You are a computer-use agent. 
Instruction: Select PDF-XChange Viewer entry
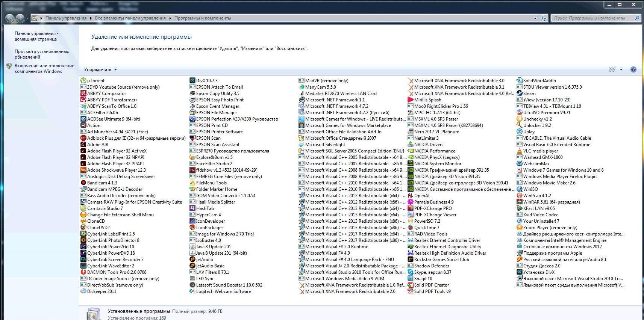tap(432, 214)
